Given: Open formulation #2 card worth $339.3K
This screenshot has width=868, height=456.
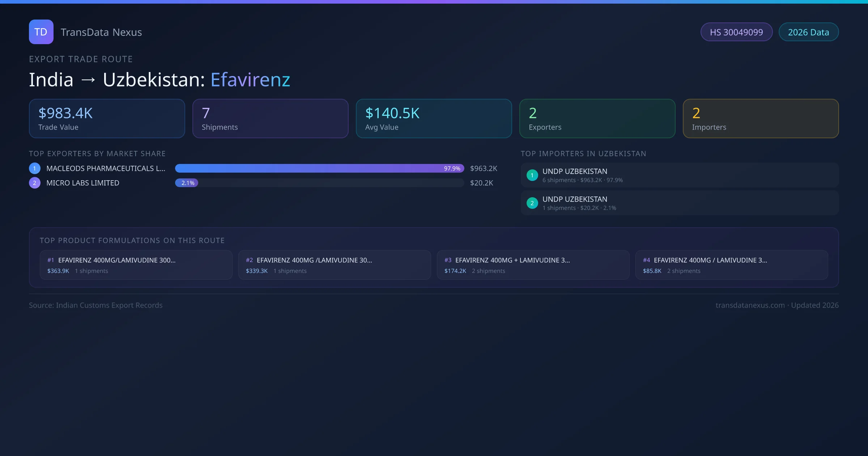Looking at the screenshot, I should click(x=334, y=265).
